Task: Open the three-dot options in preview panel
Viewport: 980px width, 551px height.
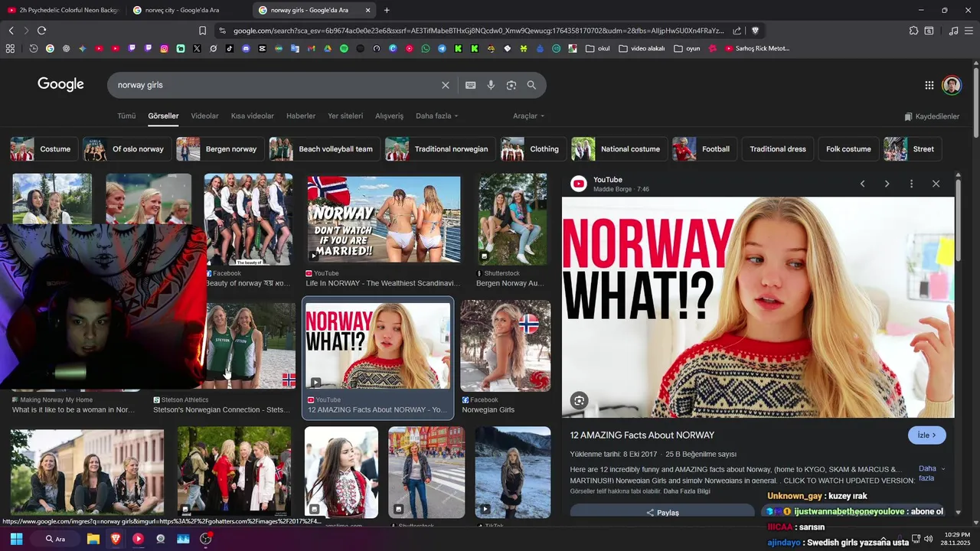Action: pyautogui.click(x=911, y=184)
